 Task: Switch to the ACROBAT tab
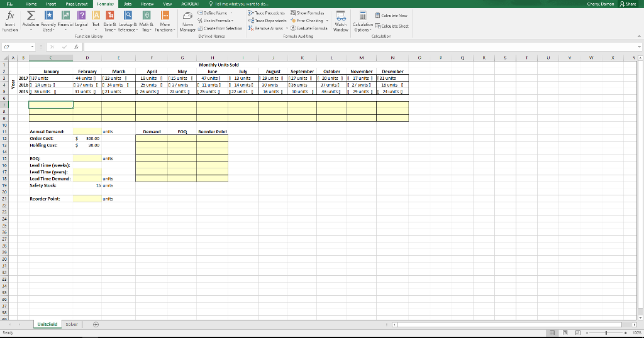coord(190,4)
